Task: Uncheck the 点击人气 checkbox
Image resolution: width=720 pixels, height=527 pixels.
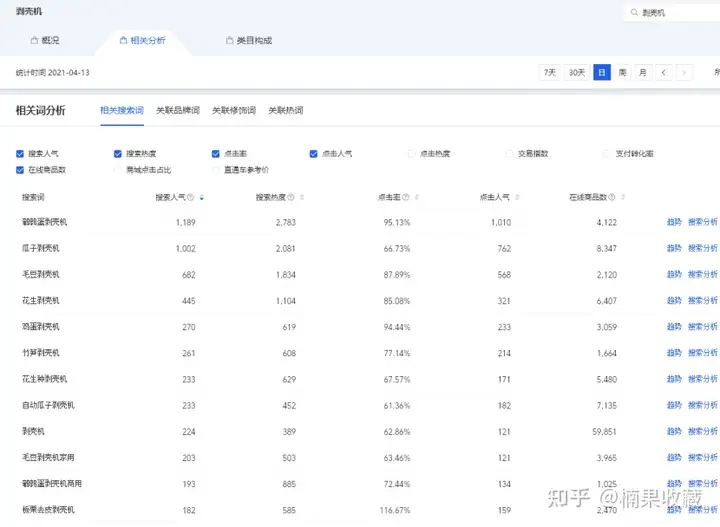Action: pos(314,154)
